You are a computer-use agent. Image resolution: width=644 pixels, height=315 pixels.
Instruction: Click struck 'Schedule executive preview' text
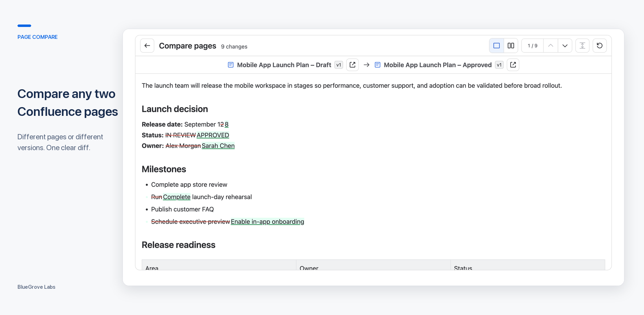click(190, 222)
